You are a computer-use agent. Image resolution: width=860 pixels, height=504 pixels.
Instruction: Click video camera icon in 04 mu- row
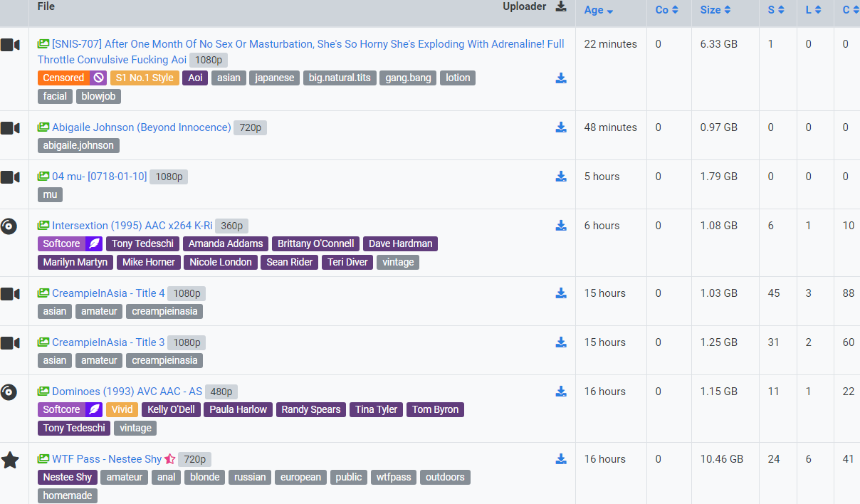(10, 177)
